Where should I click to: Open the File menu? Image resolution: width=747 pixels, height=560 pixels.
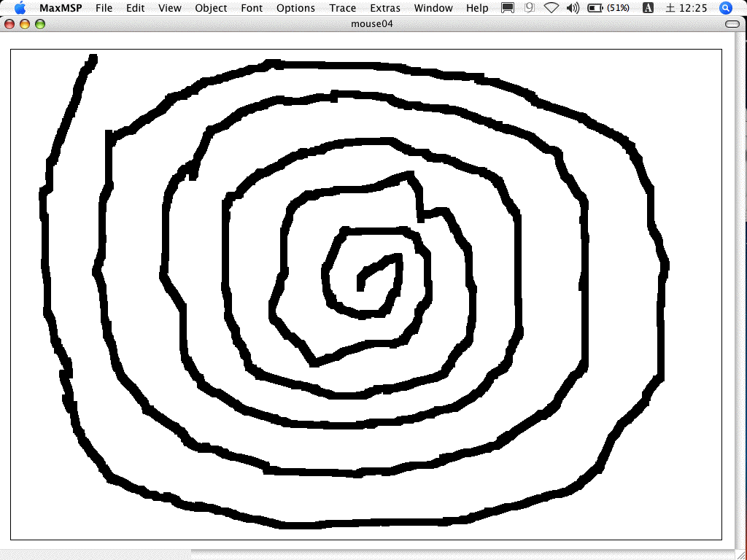click(x=104, y=8)
